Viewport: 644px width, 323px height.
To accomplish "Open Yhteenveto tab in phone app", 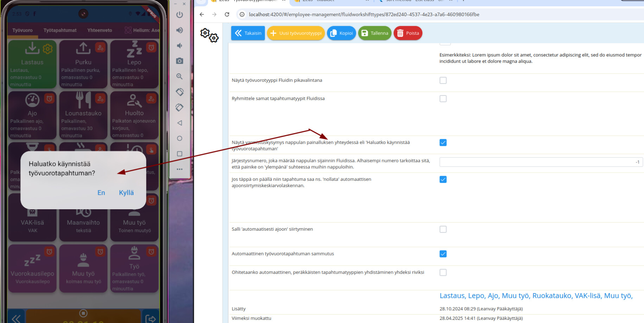I will [100, 30].
